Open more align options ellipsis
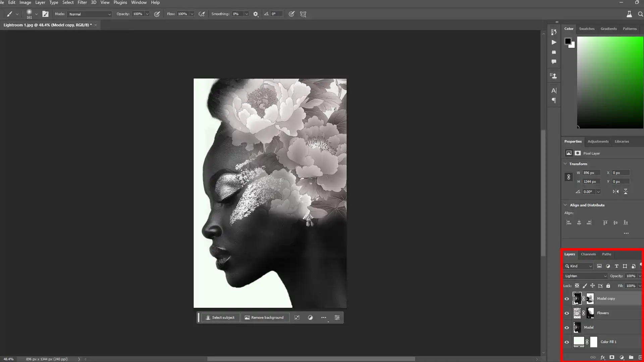The image size is (644, 362). (x=626, y=233)
